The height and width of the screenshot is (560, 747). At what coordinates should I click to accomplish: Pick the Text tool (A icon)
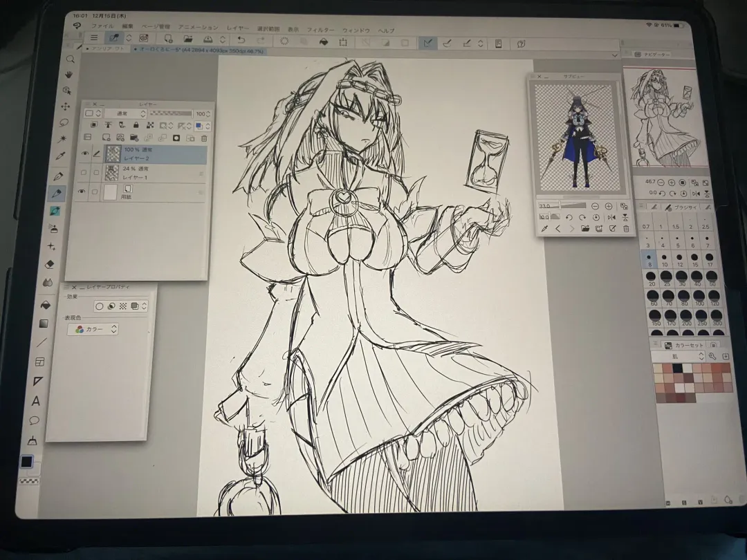click(36, 401)
